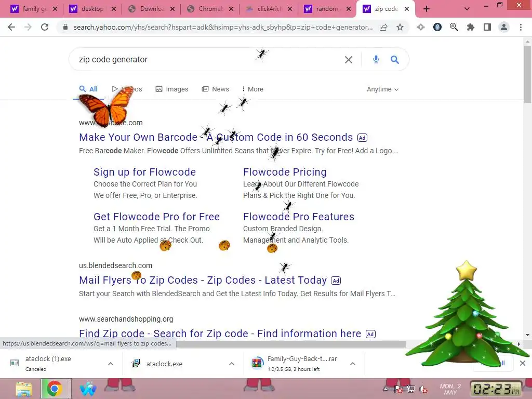Select the All results filter
532x399 pixels.
88,89
